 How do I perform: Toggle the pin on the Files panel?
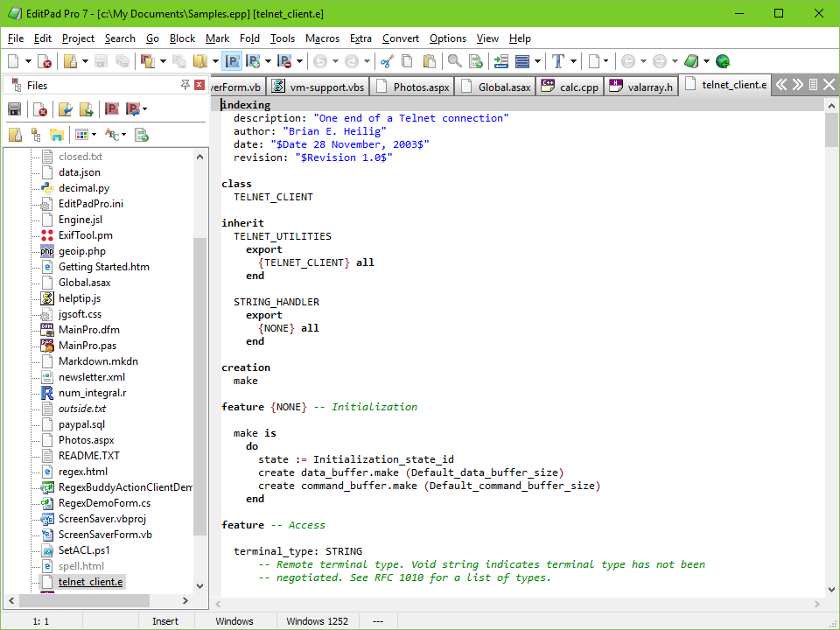(185, 85)
